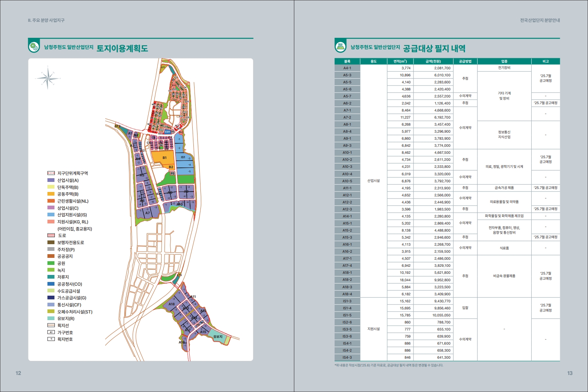The image size is (588, 392).
Task: Click the 유보지 parcel on the map
Action: [218, 336]
